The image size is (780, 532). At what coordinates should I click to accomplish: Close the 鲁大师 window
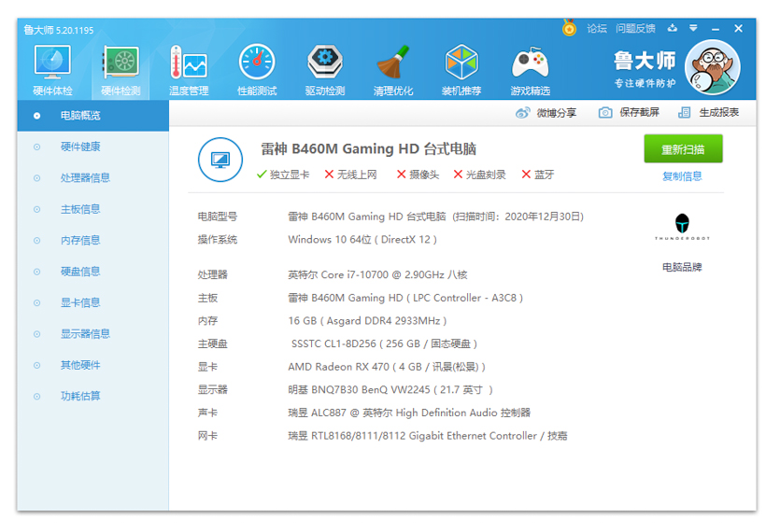(x=738, y=28)
